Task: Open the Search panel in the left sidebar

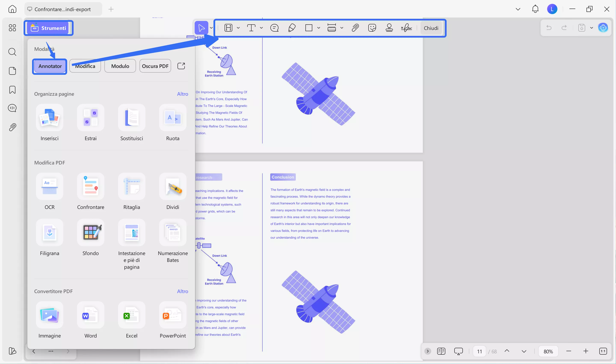Action: tap(12, 52)
